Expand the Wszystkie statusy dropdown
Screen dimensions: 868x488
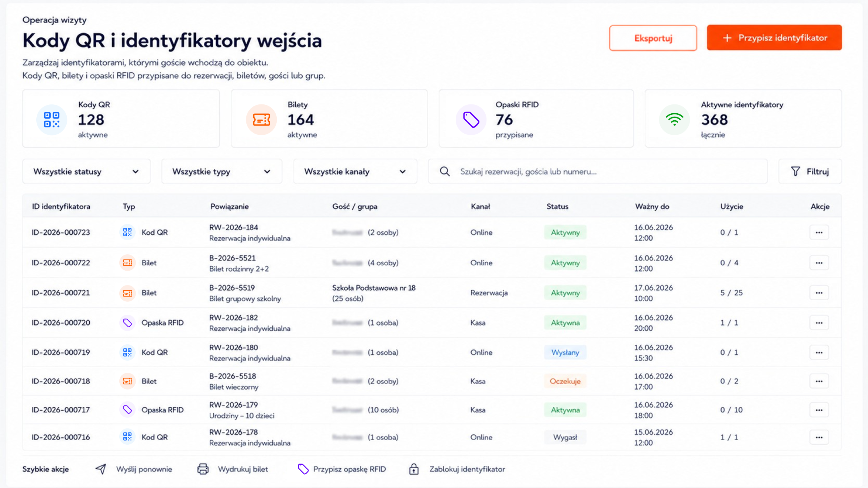[x=86, y=171]
